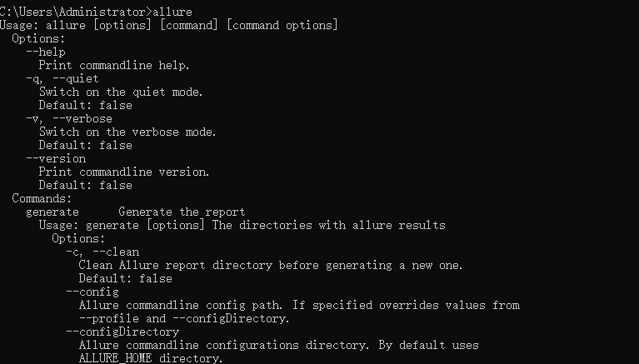Click the '--configDirectory' option line
The height and width of the screenshot is (364, 639).
click(x=122, y=332)
